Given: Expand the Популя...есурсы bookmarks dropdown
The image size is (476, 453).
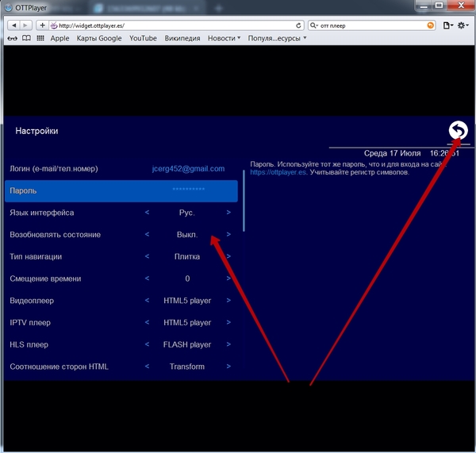Looking at the screenshot, I should click(x=277, y=38).
